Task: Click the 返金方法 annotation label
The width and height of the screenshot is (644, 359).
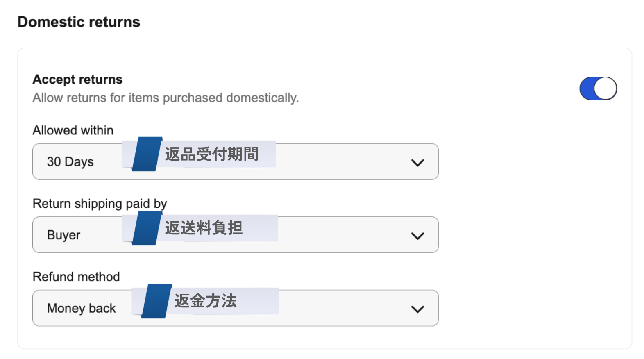Action: click(206, 301)
